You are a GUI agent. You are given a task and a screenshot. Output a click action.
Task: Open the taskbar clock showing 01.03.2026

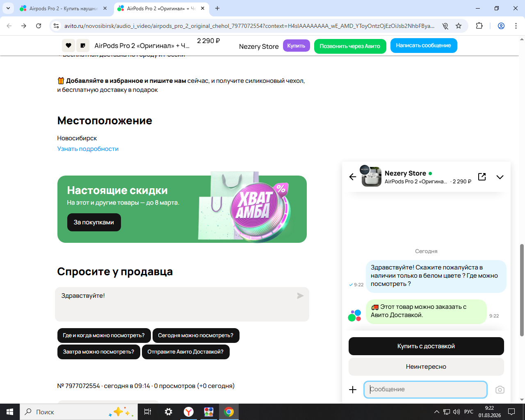489,412
